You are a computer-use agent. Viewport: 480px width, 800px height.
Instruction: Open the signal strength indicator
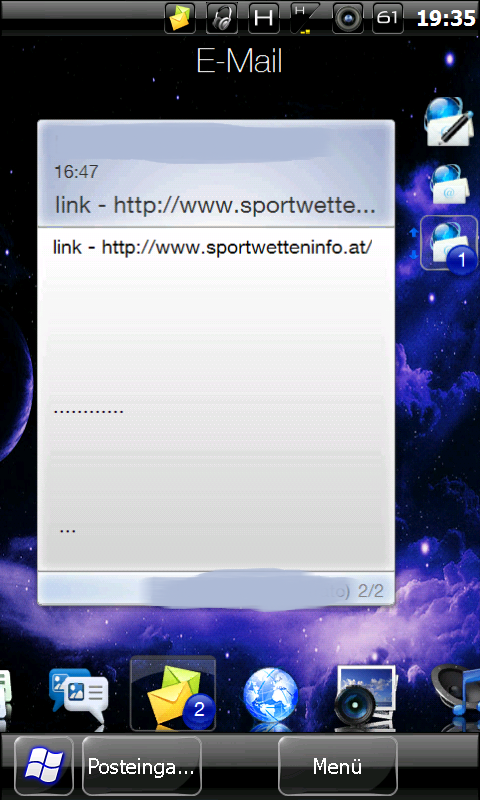point(305,18)
